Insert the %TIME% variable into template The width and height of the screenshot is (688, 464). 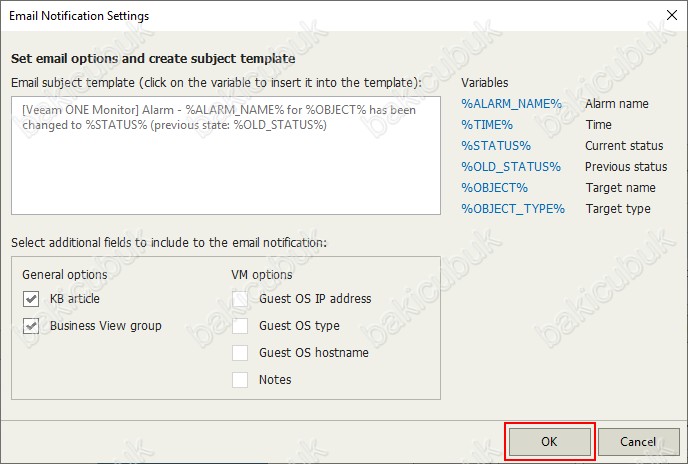coord(487,125)
